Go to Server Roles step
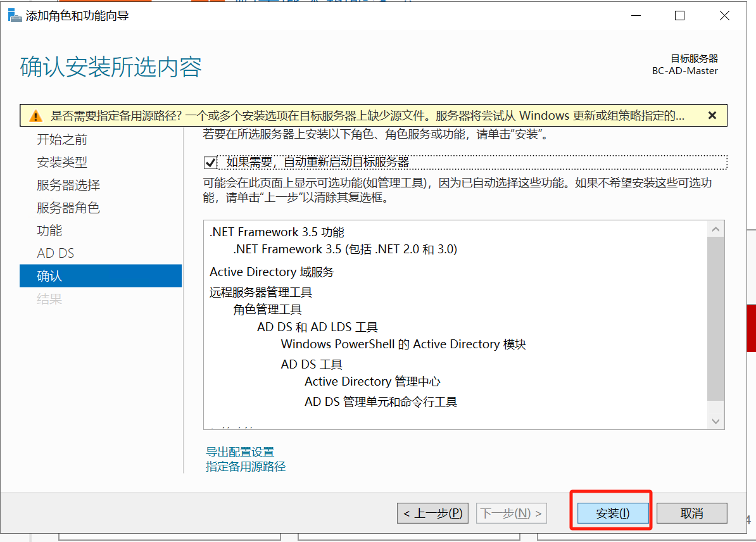The height and width of the screenshot is (542, 756). pyautogui.click(x=68, y=208)
